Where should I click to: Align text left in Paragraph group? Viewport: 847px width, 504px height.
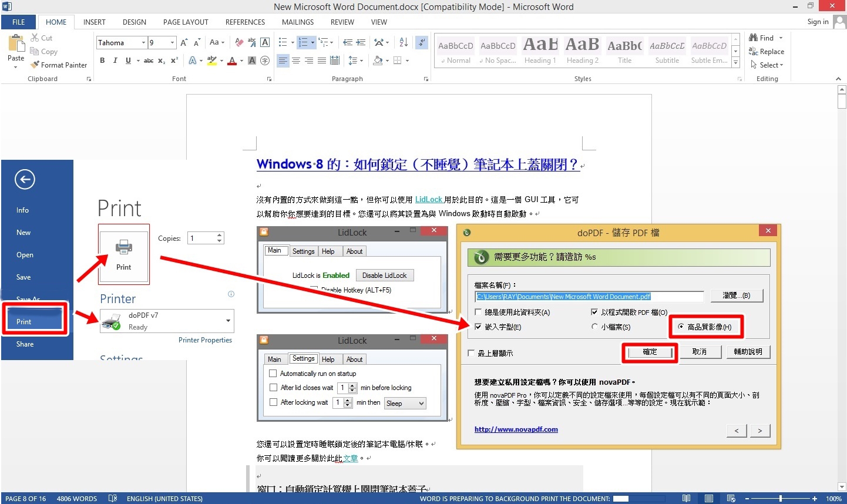283,61
